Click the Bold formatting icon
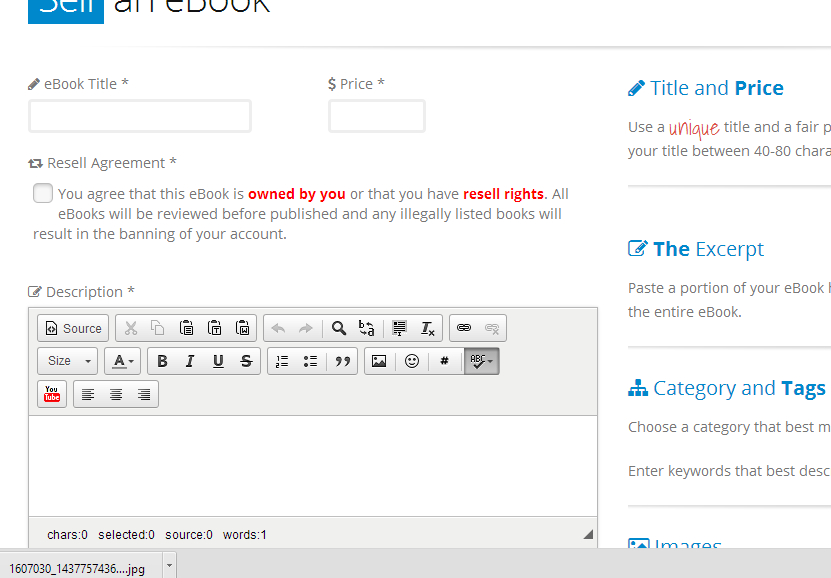This screenshot has height=578, width=831. (162, 361)
